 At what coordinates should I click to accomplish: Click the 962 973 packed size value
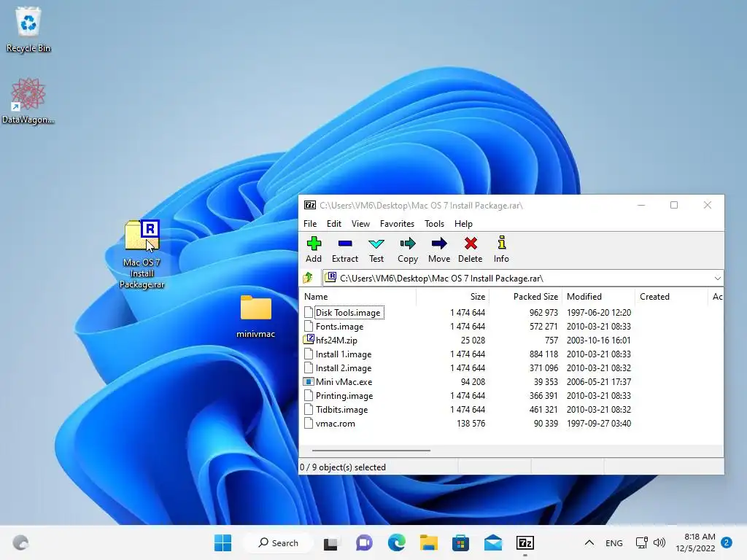[x=543, y=312]
